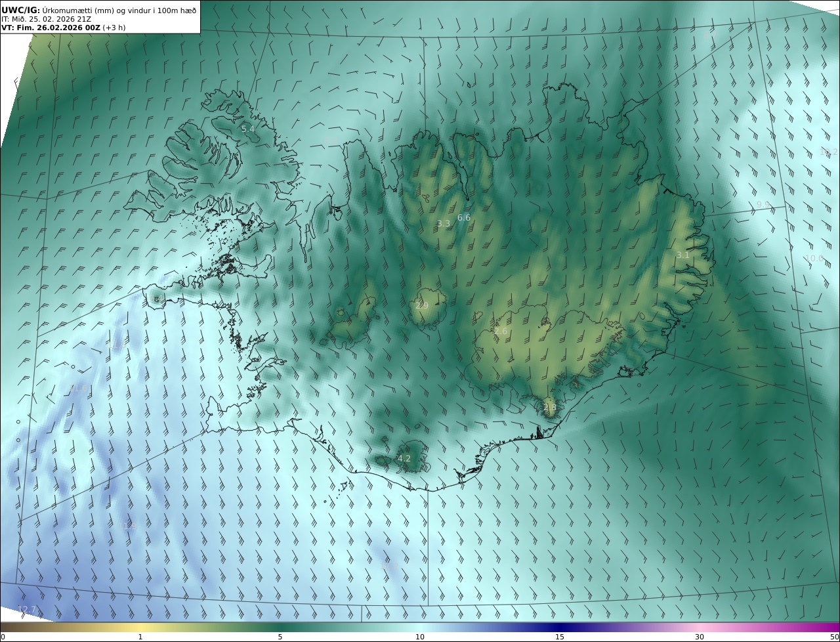Click the 4.2 value label
Image resolution: width=840 pixels, height=642 pixels.
[x=404, y=459]
